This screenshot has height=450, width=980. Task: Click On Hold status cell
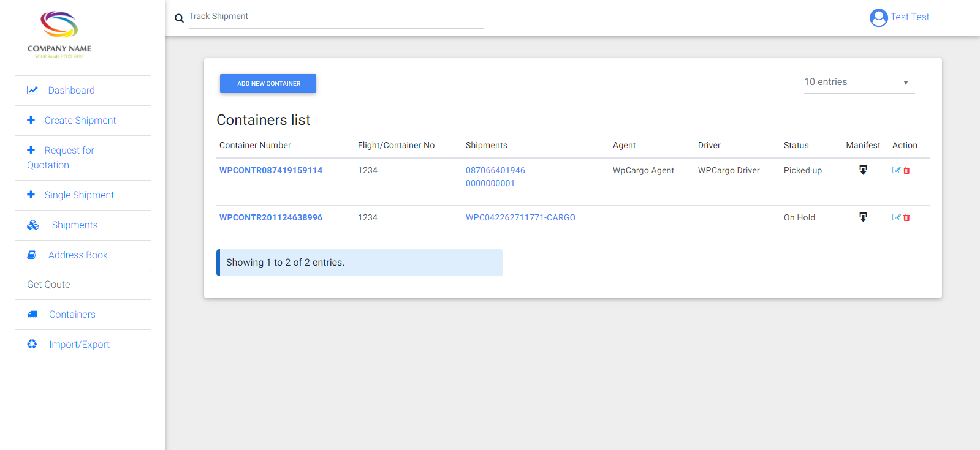point(799,217)
